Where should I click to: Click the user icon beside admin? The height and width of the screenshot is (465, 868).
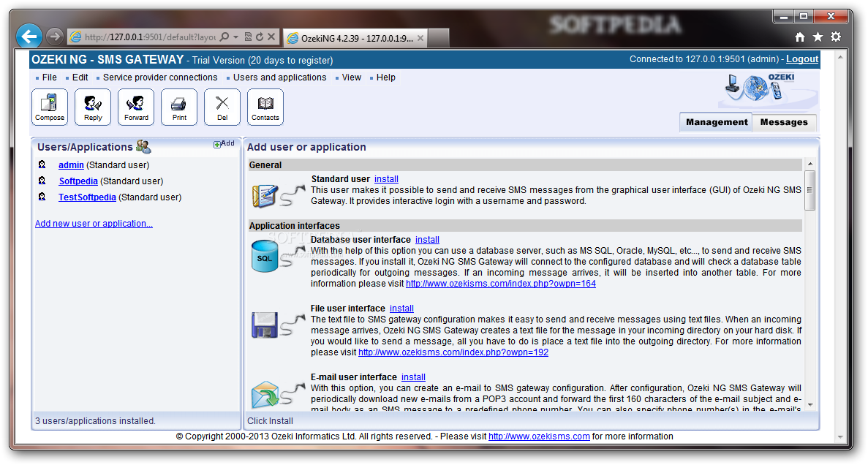42,165
